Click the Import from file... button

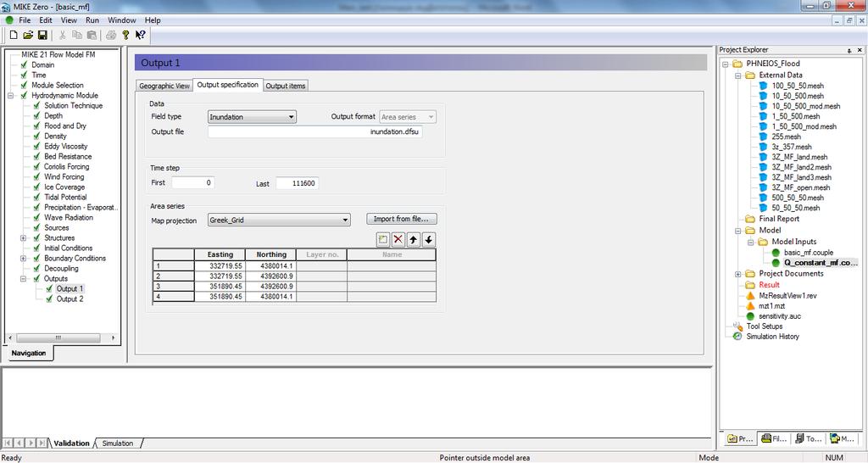pos(401,219)
